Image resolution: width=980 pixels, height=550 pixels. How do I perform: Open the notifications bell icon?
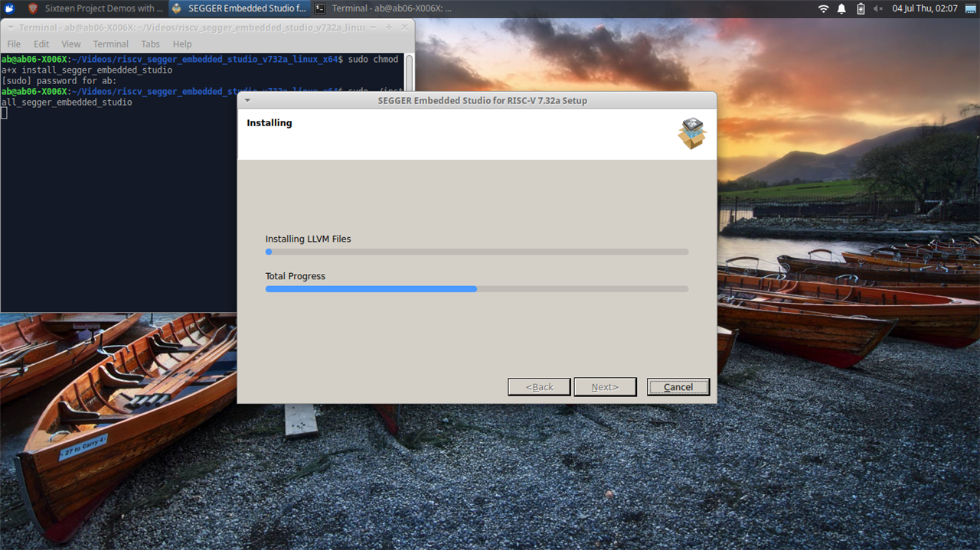coord(841,8)
